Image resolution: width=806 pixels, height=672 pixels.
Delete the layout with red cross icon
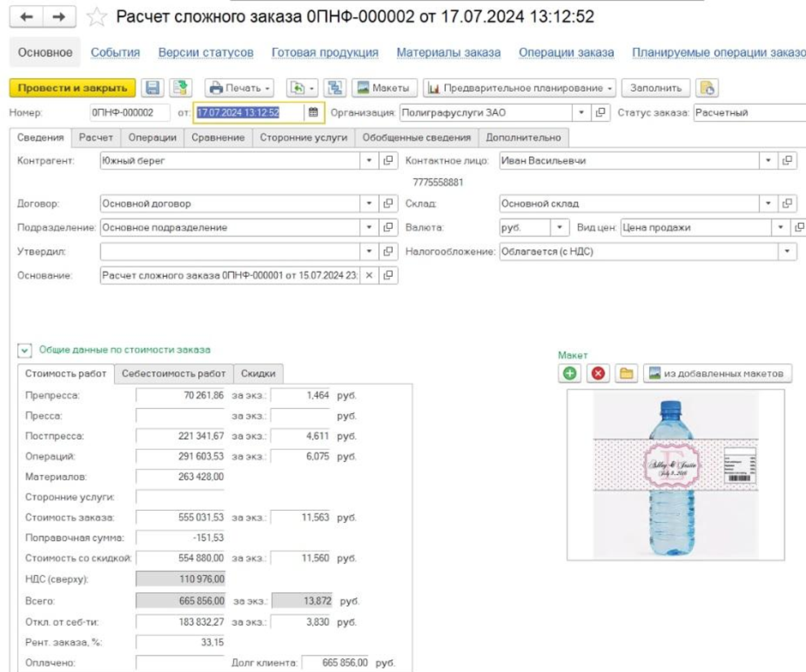(x=598, y=374)
